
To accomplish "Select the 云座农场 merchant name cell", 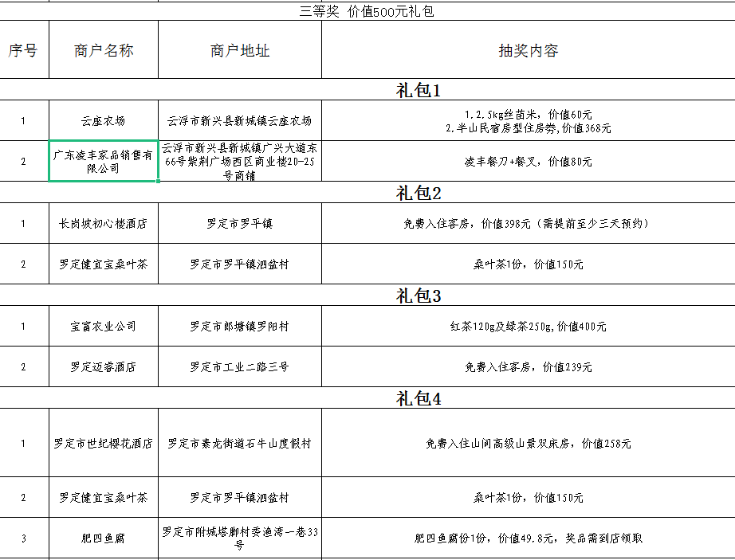I will [x=104, y=121].
